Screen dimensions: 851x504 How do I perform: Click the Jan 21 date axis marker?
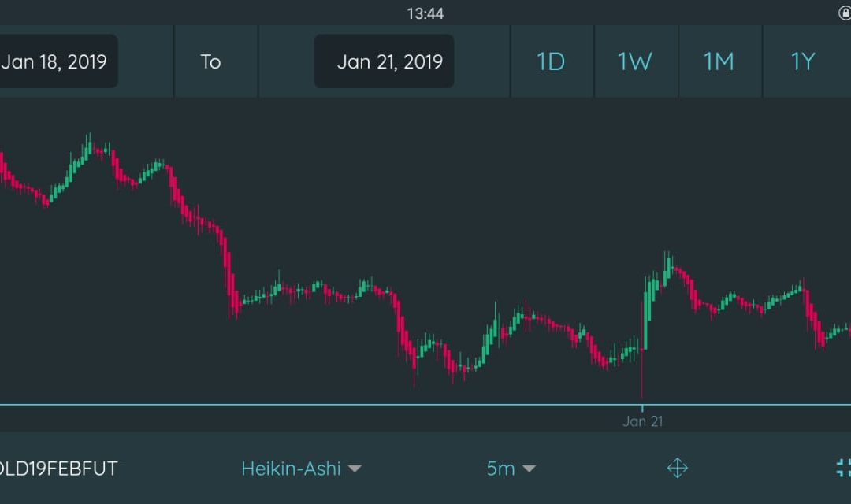(642, 421)
